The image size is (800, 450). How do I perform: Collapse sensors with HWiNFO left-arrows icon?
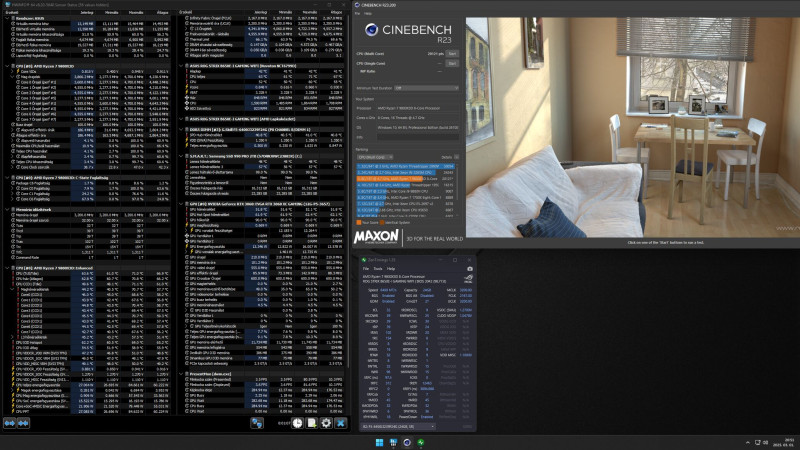click(x=23, y=423)
